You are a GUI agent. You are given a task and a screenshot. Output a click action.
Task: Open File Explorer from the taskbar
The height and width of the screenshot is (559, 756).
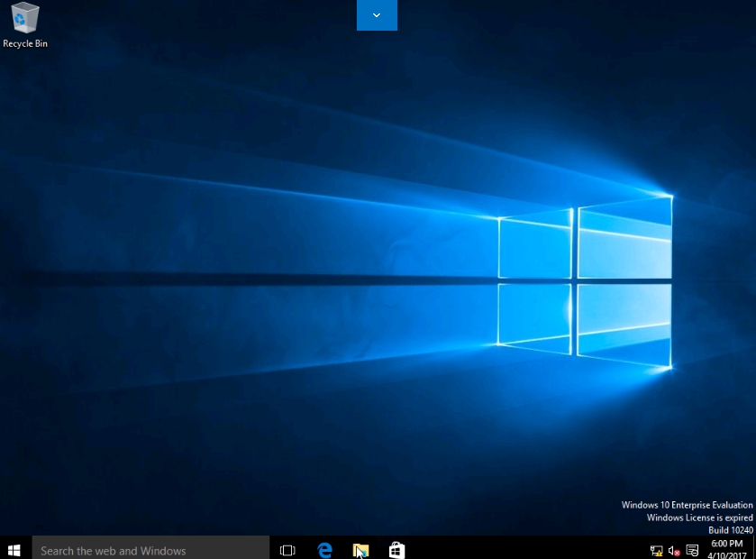[360, 550]
